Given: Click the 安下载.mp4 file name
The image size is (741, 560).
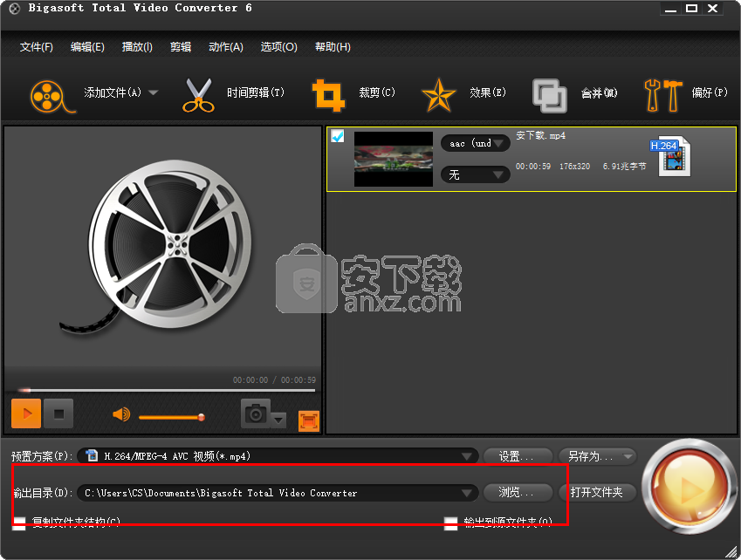Looking at the screenshot, I should coord(540,136).
